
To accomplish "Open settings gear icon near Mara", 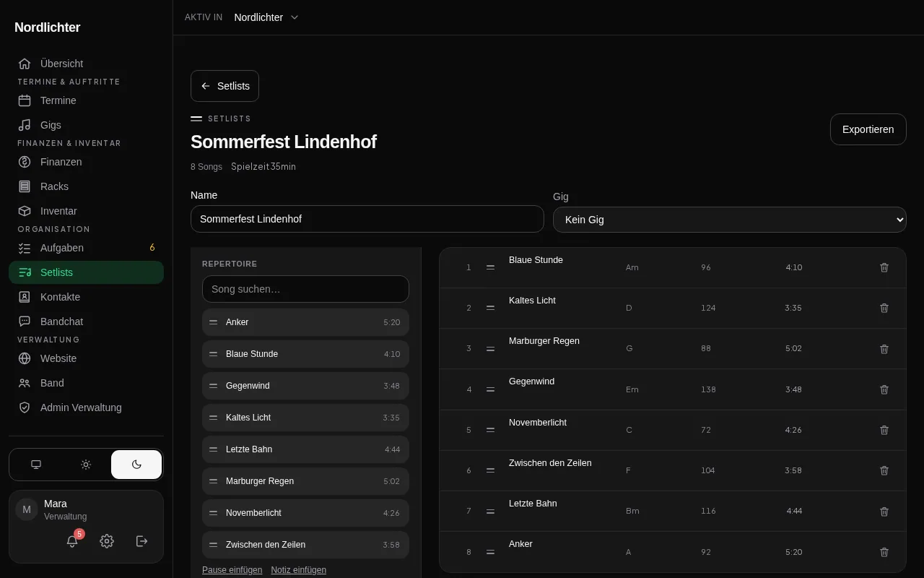I will (107, 541).
